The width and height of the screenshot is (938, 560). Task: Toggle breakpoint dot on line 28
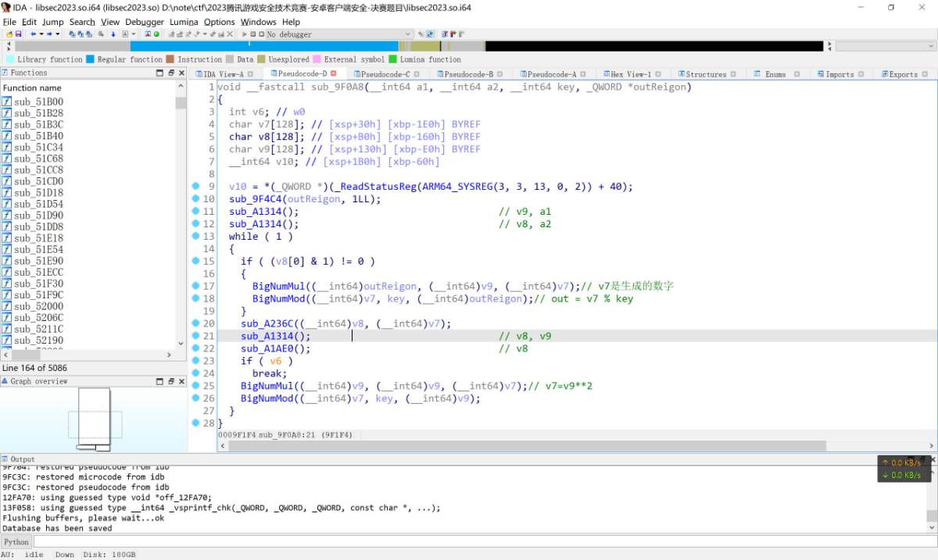[x=195, y=423]
